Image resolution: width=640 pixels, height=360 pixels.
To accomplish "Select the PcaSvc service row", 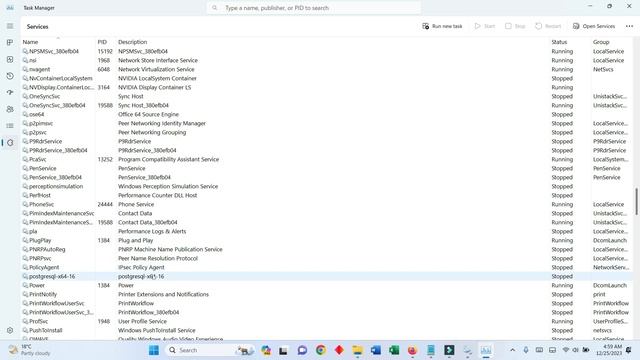I will click(327, 159).
